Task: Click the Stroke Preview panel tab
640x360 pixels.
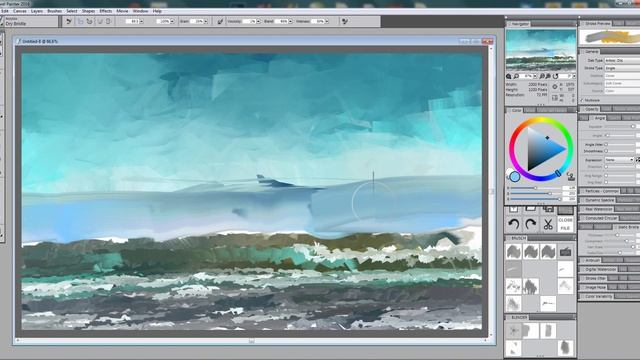Action: point(598,24)
